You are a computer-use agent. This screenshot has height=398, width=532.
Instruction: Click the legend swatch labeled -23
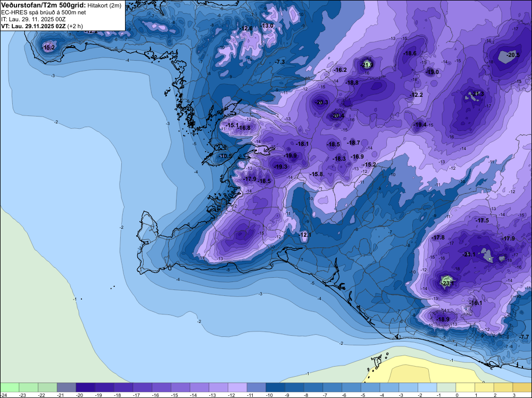point(29,387)
